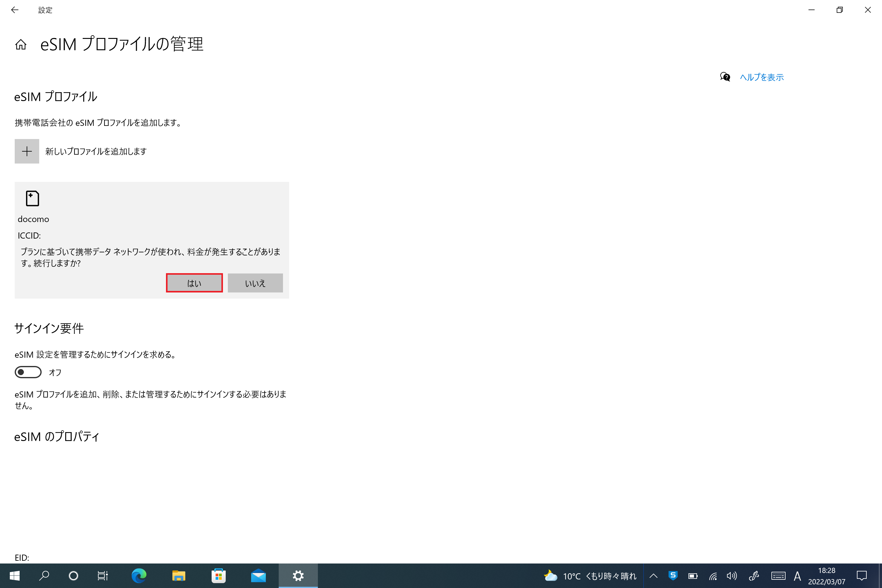882x588 pixels.
Task: Switch IME input mode A indicator
Action: [x=797, y=576]
